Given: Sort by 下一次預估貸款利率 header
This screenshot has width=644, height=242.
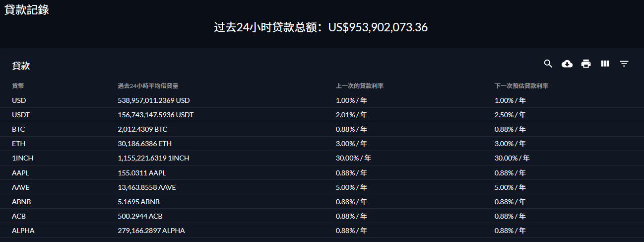Looking at the screenshot, I should pyautogui.click(x=521, y=86).
